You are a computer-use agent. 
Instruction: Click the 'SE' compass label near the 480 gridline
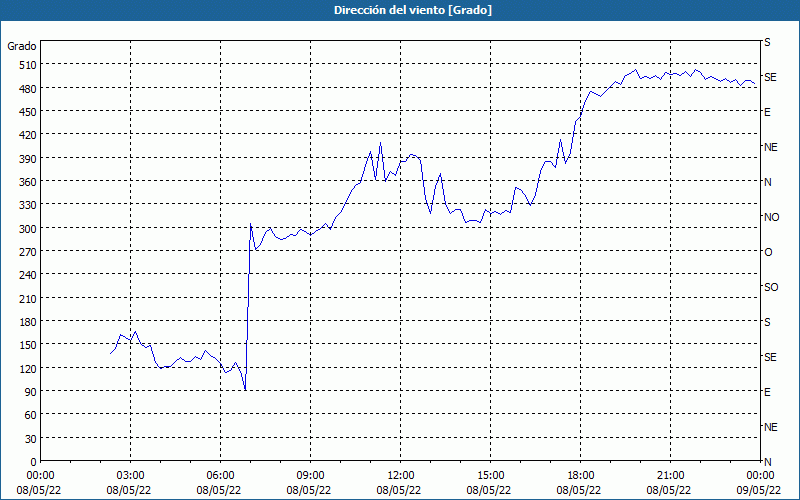click(770, 77)
